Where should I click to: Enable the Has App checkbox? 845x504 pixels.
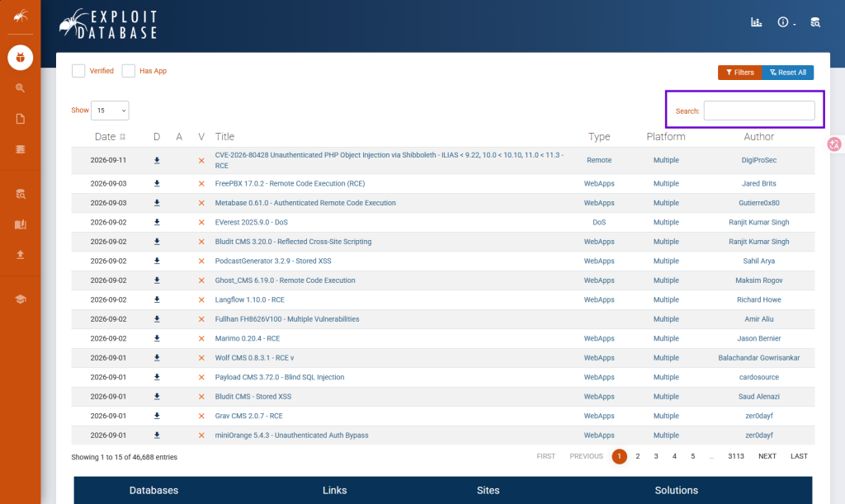(x=128, y=71)
